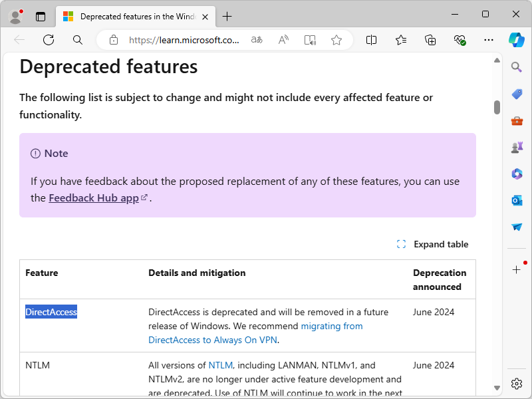Screen dimensions: 532x399
Task: Click the translate page icon
Action: [x=257, y=40]
